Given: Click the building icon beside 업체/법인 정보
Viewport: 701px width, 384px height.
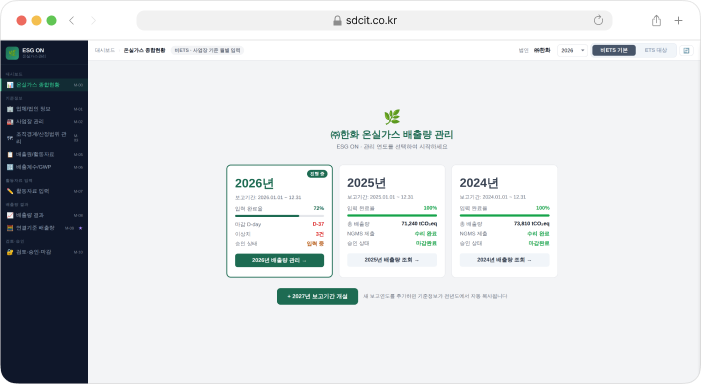Looking at the screenshot, I should 10,109.
